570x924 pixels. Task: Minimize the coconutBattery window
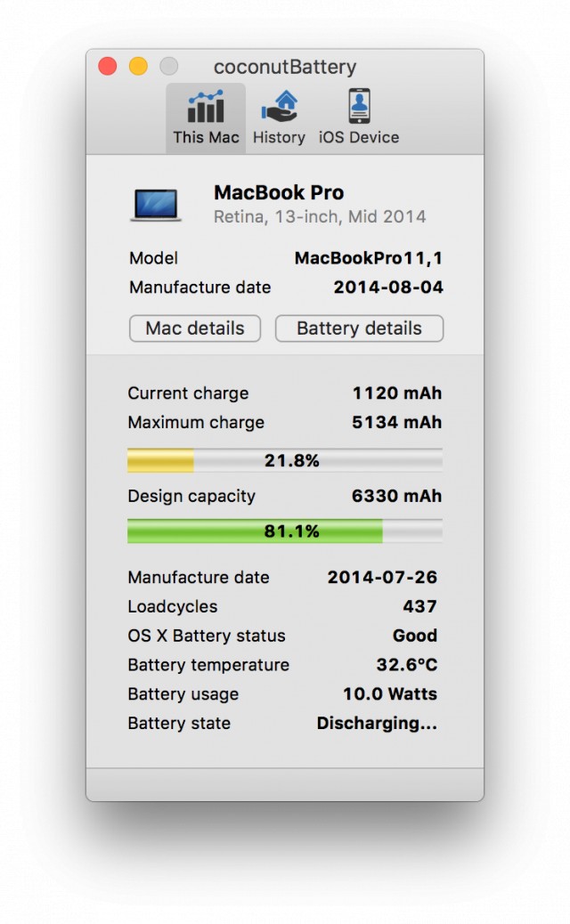tap(138, 67)
